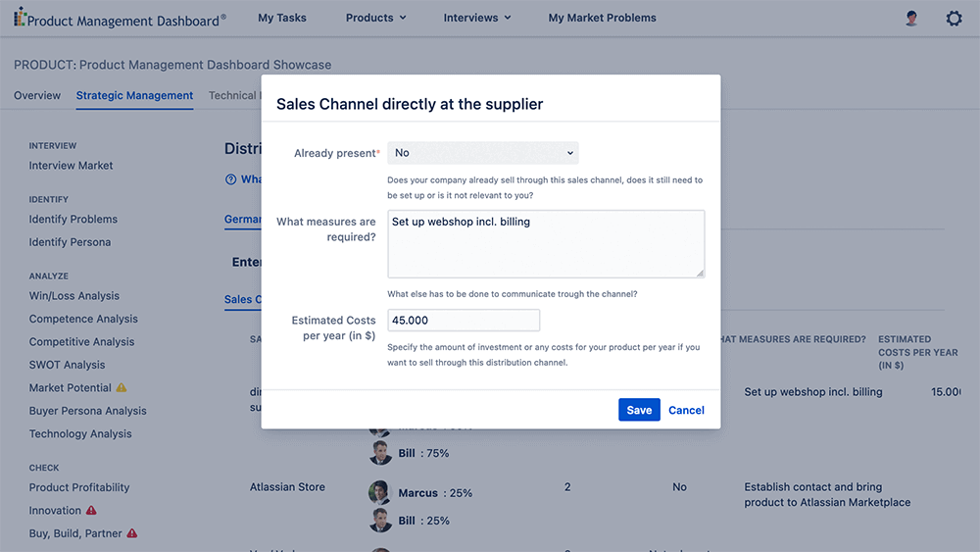Select the partially hidden Sales Channel tab
The image size is (980, 552).
[242, 299]
